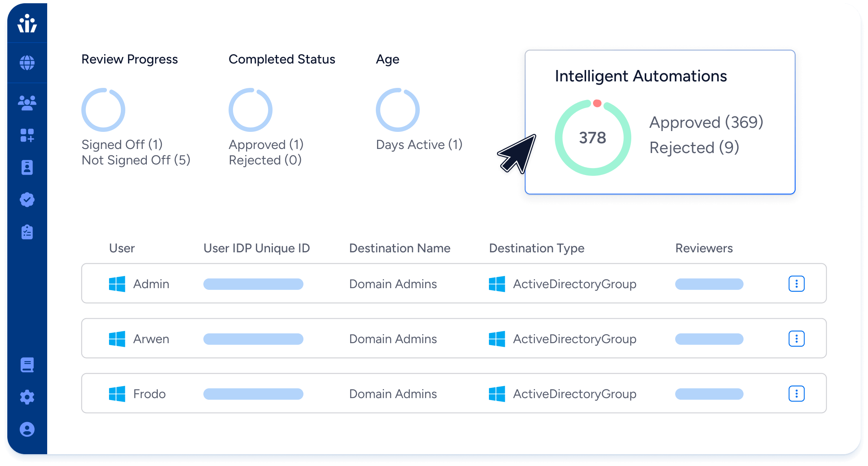
Task: Click the Age ring chart
Action: [398, 110]
